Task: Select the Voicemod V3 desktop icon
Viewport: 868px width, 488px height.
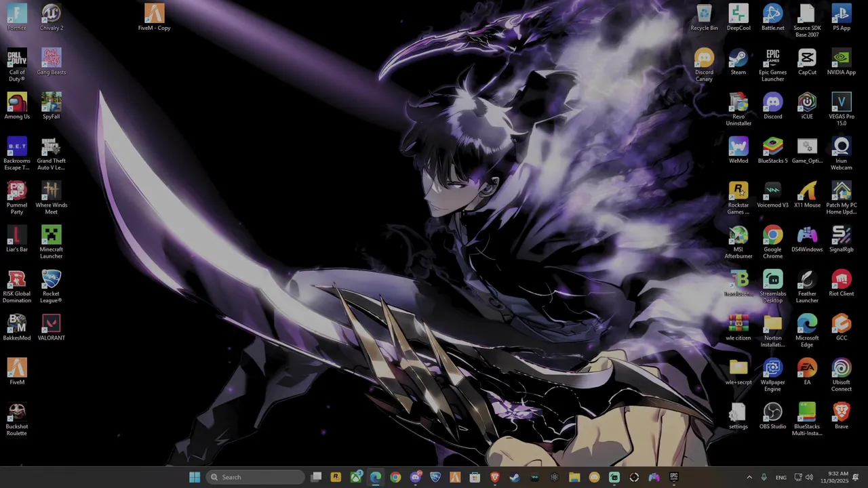Action: [773, 195]
